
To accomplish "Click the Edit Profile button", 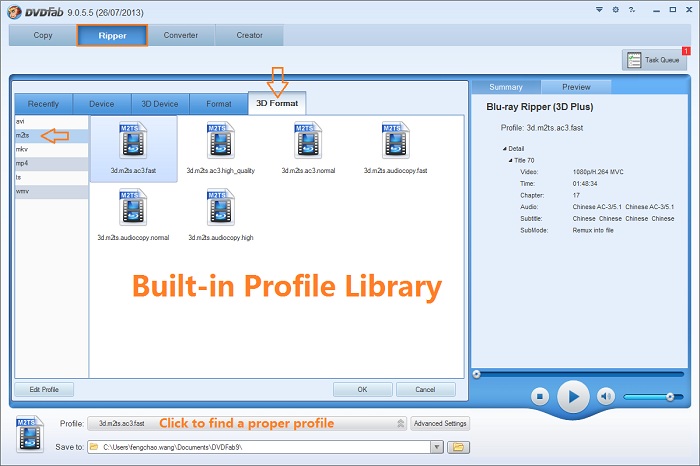I will 44,389.
